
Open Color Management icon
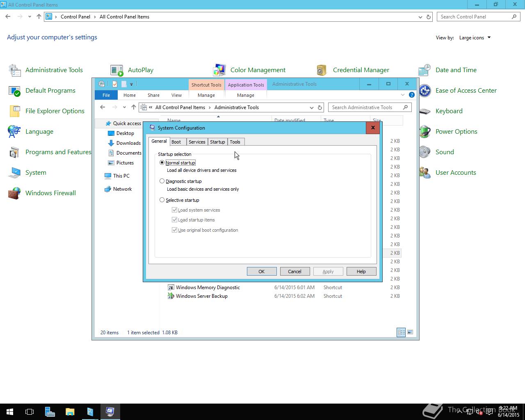tap(219, 70)
